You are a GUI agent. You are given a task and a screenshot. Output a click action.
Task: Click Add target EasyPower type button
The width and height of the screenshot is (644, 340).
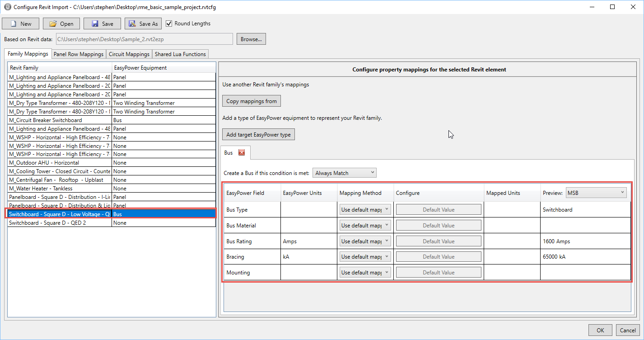point(258,135)
